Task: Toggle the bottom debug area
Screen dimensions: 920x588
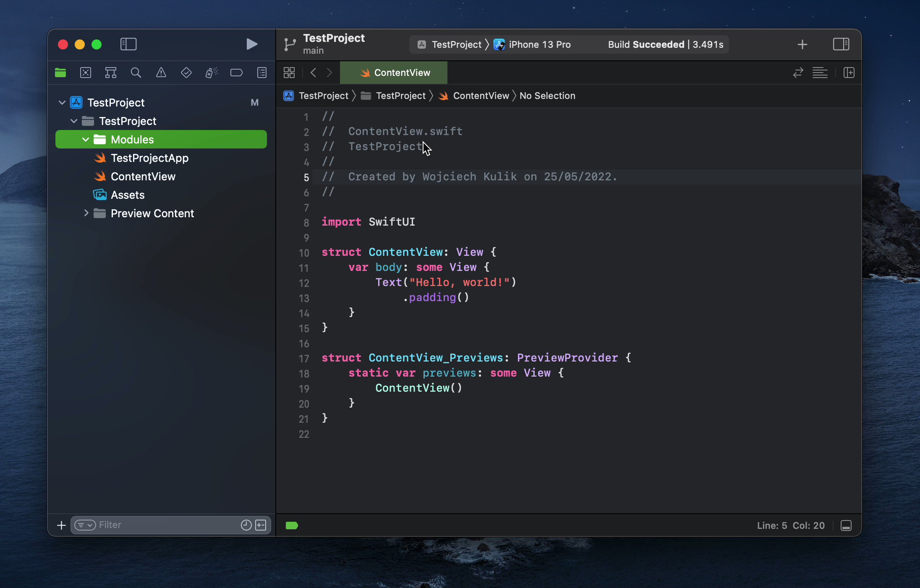Action: [x=846, y=526]
